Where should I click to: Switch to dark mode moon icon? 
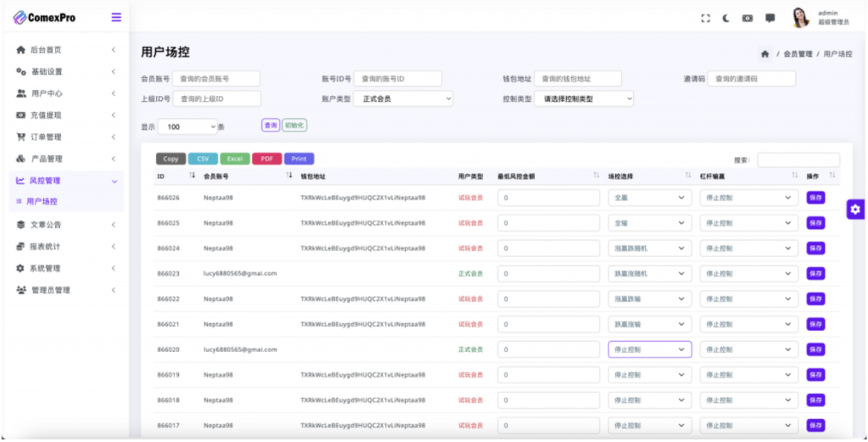click(726, 19)
